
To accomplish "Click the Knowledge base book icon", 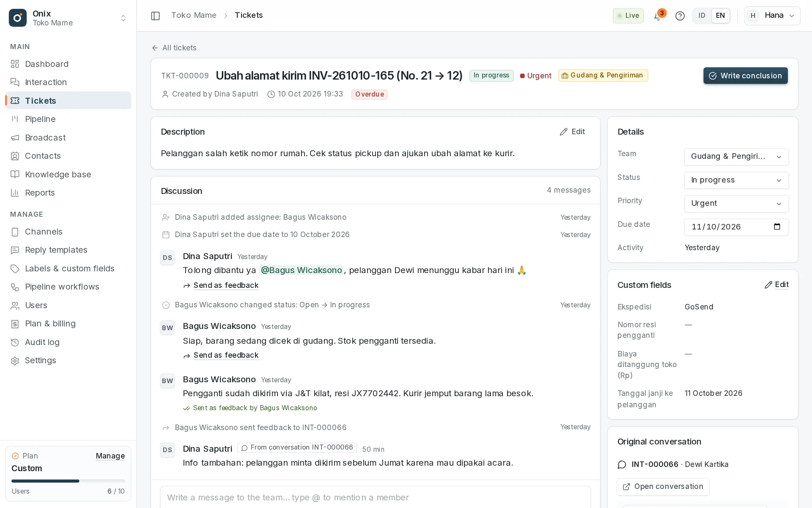I will tap(15, 174).
